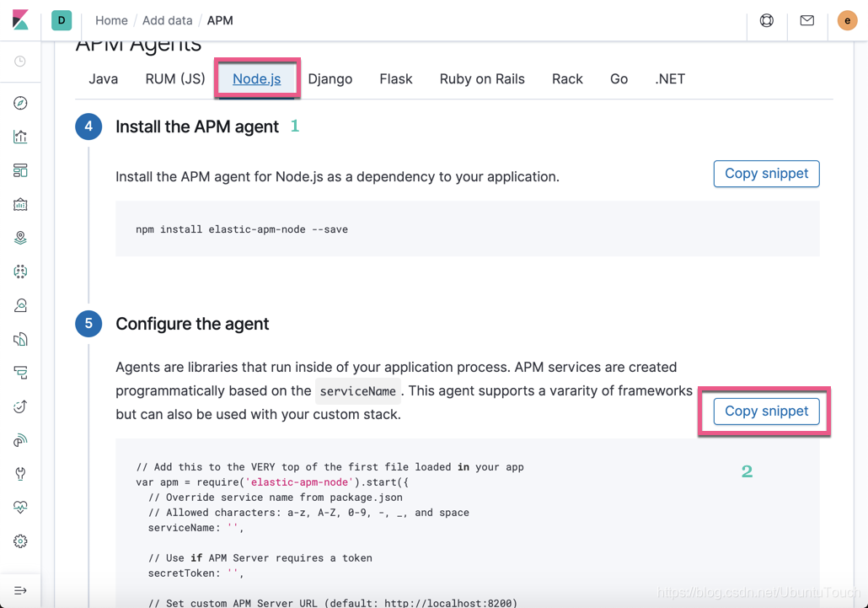This screenshot has width=868, height=608.
Task: Open Stack Monitoring heartbeat icon
Action: (21, 507)
